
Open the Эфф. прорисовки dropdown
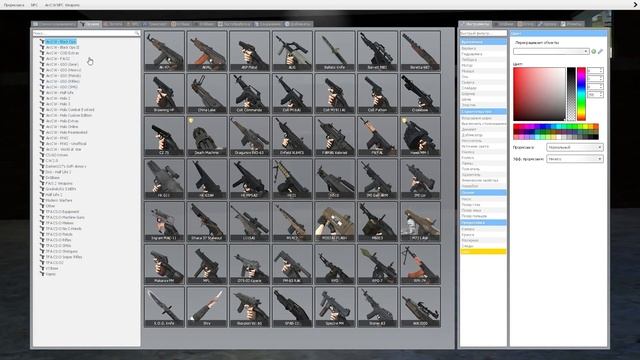(x=575, y=159)
